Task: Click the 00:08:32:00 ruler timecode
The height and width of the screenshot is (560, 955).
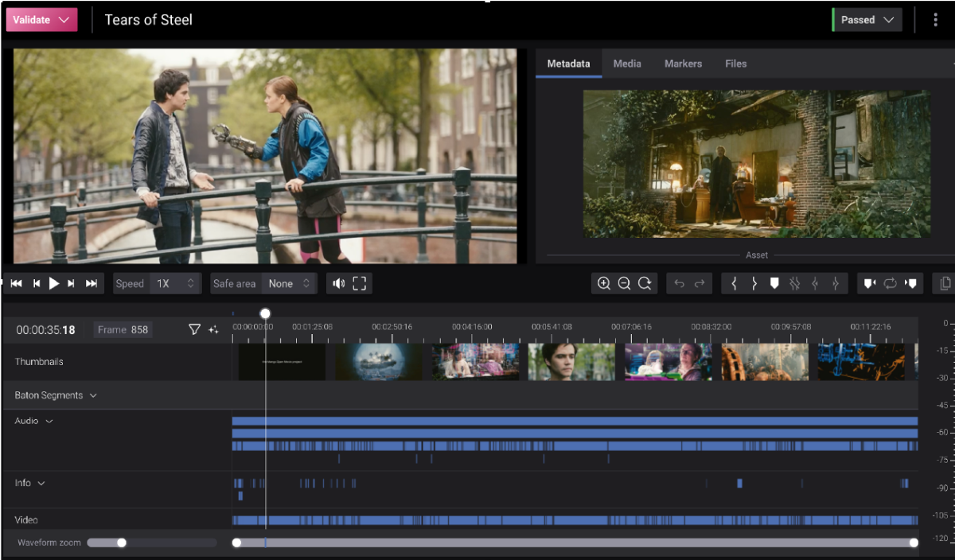Action: point(711,327)
